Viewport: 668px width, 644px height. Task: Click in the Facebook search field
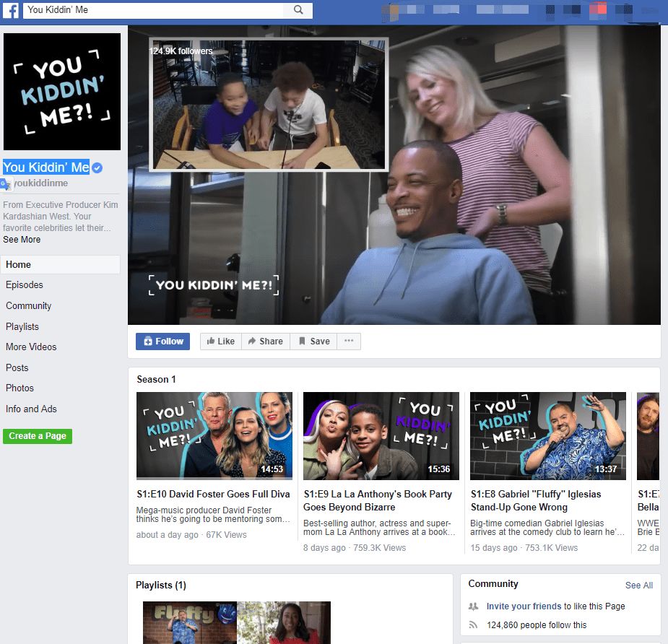(x=153, y=10)
